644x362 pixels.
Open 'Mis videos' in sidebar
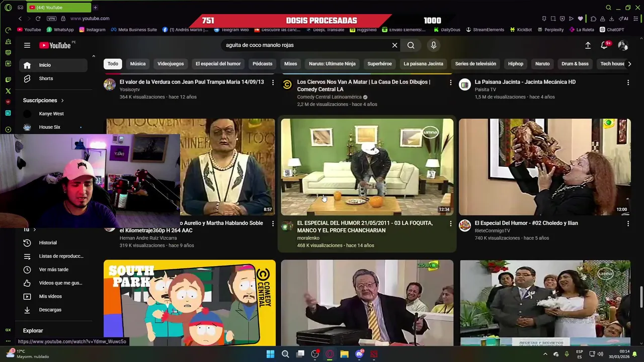[53, 297]
